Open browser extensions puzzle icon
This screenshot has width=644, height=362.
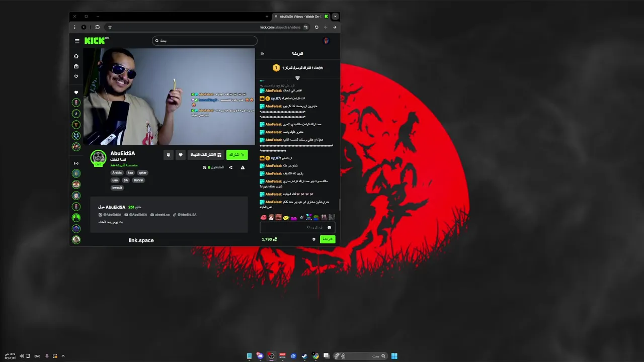(x=97, y=27)
